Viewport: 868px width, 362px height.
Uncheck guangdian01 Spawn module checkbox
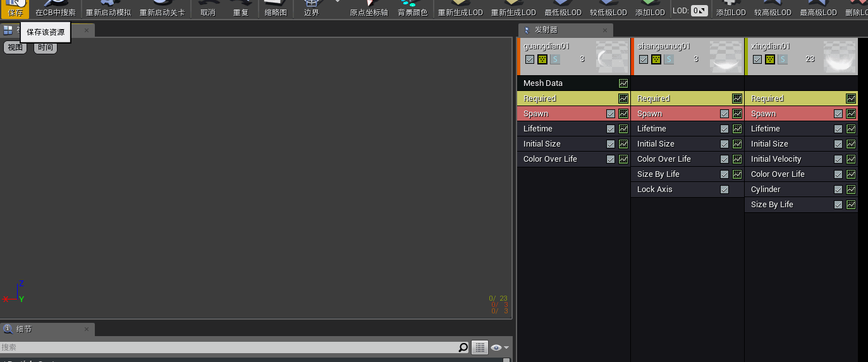[x=611, y=114]
